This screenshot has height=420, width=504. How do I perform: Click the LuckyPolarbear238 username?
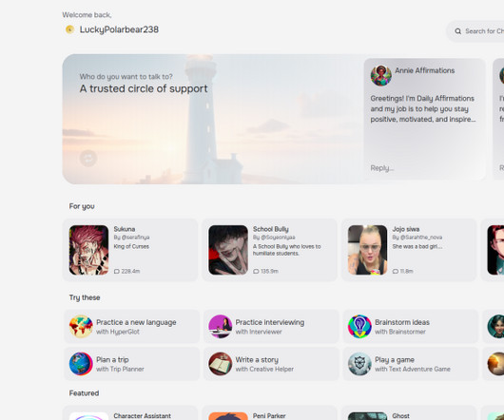pos(119,29)
